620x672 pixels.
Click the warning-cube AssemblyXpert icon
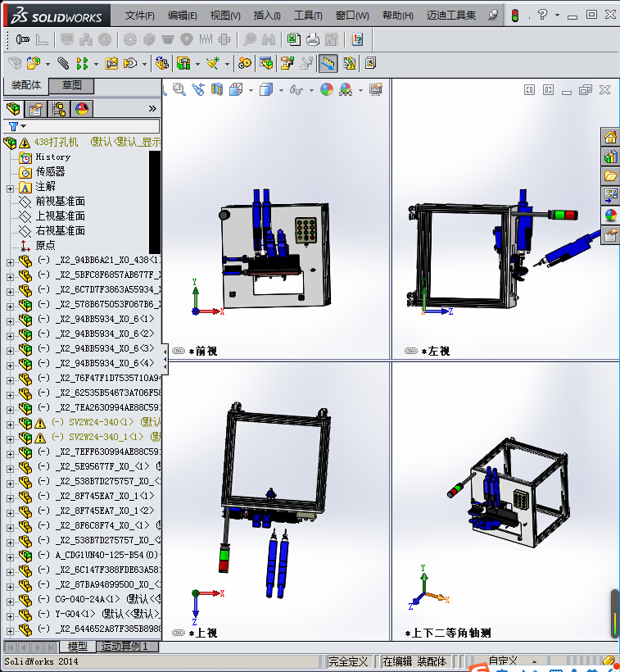(x=350, y=63)
